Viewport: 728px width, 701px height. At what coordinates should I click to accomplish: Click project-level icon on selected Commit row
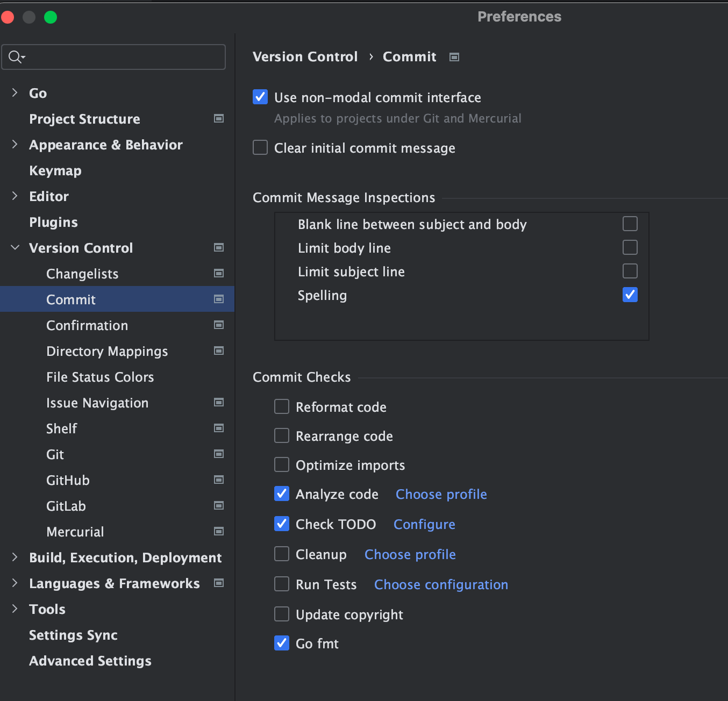219,299
